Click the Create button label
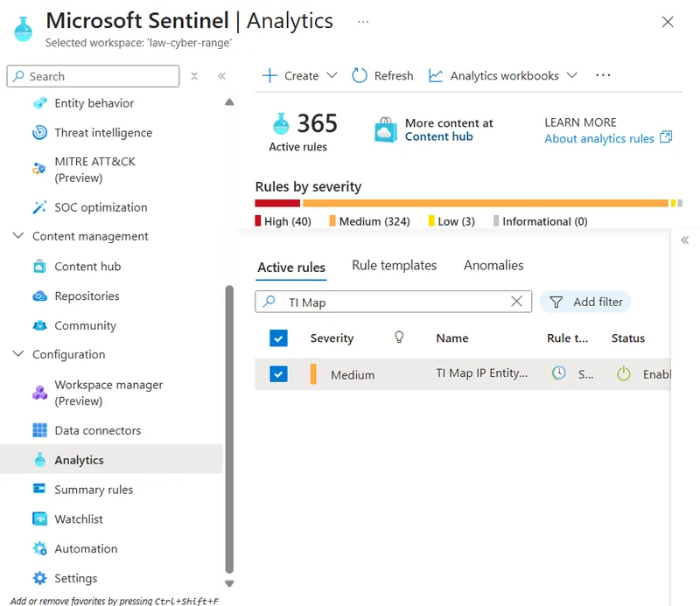 coord(301,76)
